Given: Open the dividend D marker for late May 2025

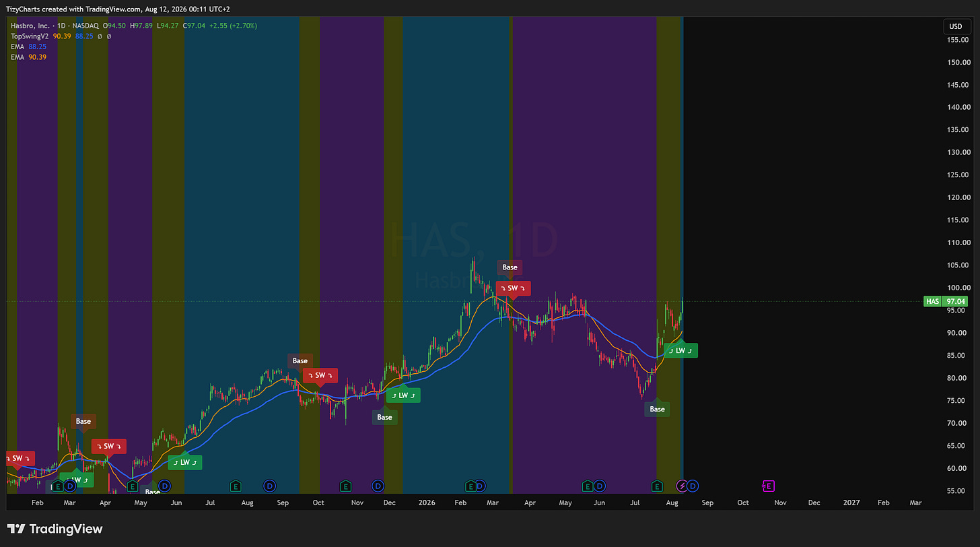Looking at the screenshot, I should 164,486.
